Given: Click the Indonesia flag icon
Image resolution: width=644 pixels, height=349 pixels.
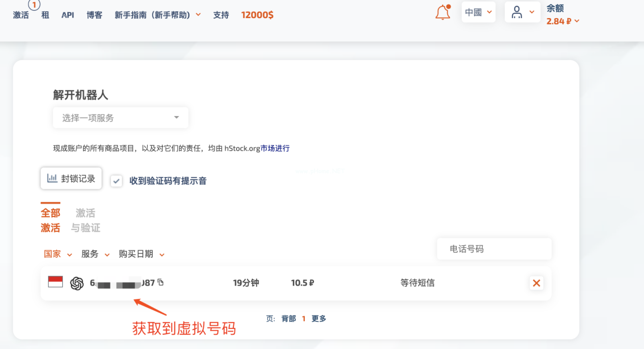Looking at the screenshot, I should 55,282.
